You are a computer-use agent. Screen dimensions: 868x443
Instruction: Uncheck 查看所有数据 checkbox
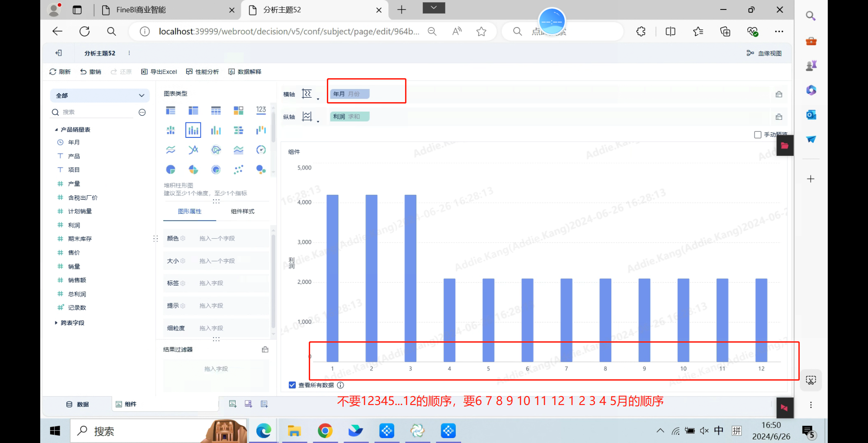coord(292,385)
